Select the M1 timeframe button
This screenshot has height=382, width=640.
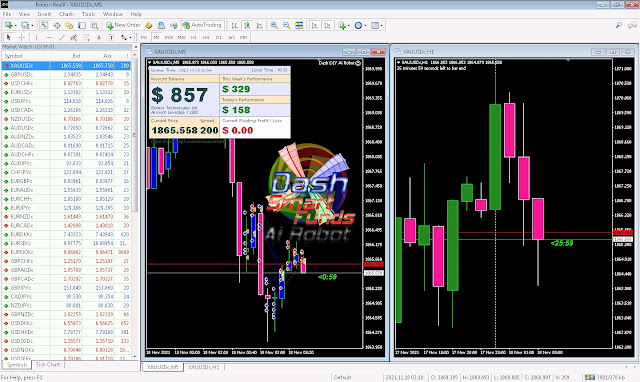point(144,38)
